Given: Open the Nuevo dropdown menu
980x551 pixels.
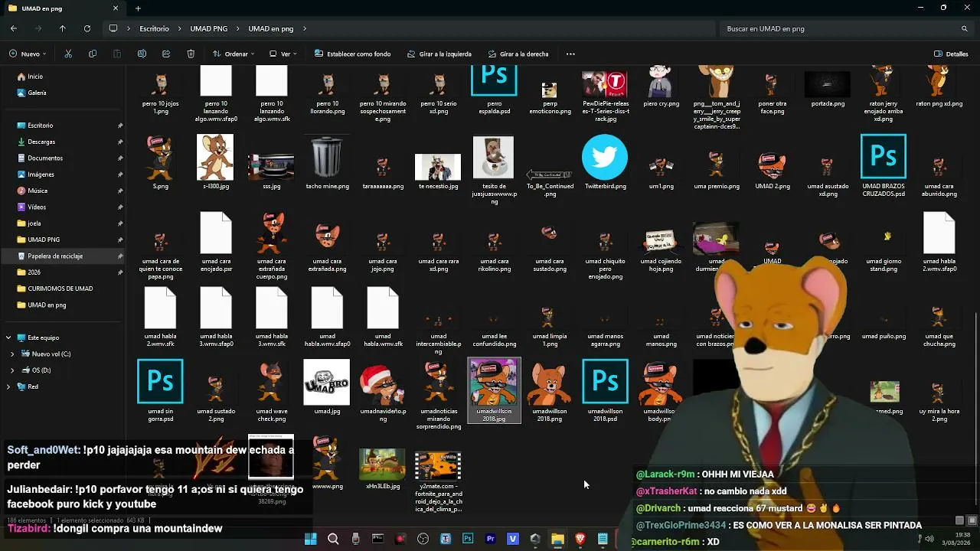Looking at the screenshot, I should (x=28, y=54).
